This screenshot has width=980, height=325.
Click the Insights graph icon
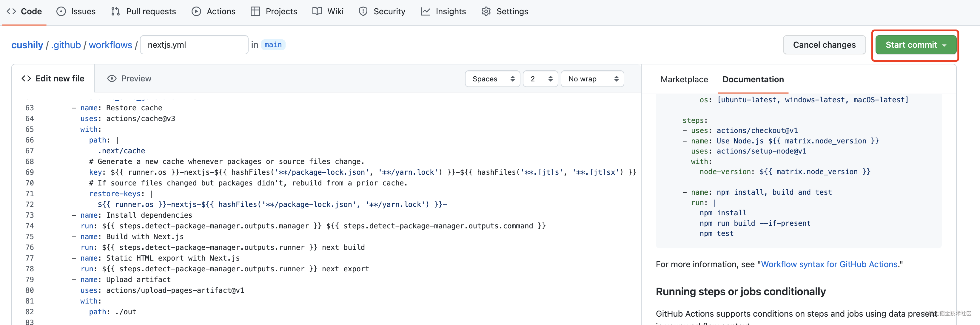[x=425, y=11]
